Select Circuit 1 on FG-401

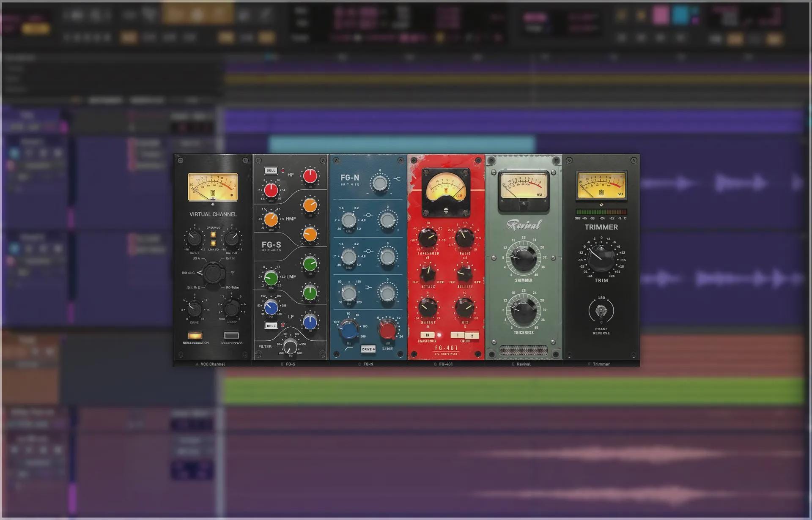point(457,335)
